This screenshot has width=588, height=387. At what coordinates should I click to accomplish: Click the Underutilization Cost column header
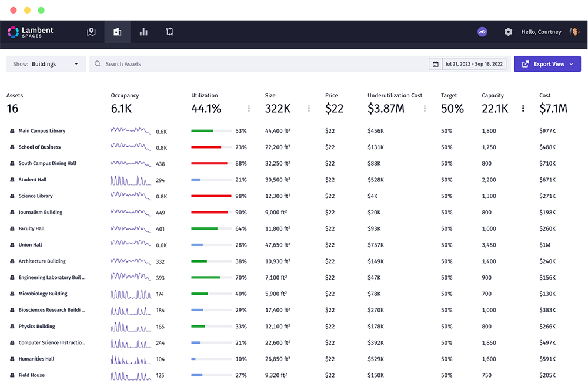395,96
